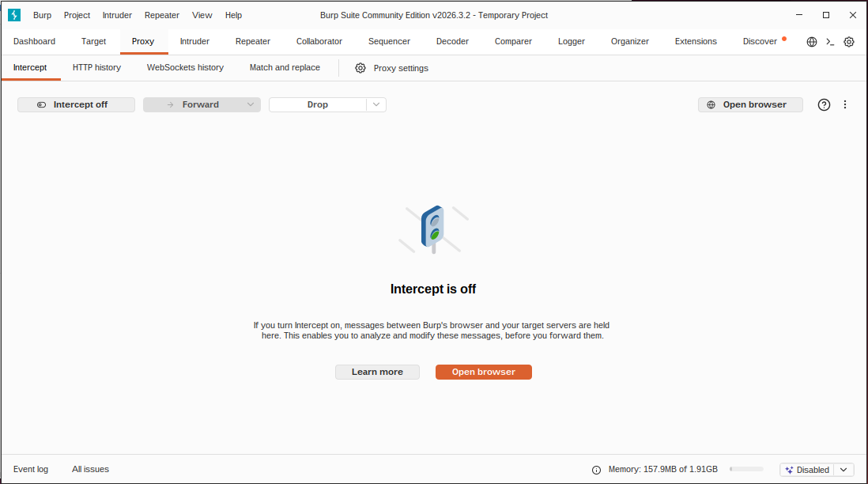This screenshot has height=484, width=868.
Task: Click the Disabled AI status button
Action: 807,470
